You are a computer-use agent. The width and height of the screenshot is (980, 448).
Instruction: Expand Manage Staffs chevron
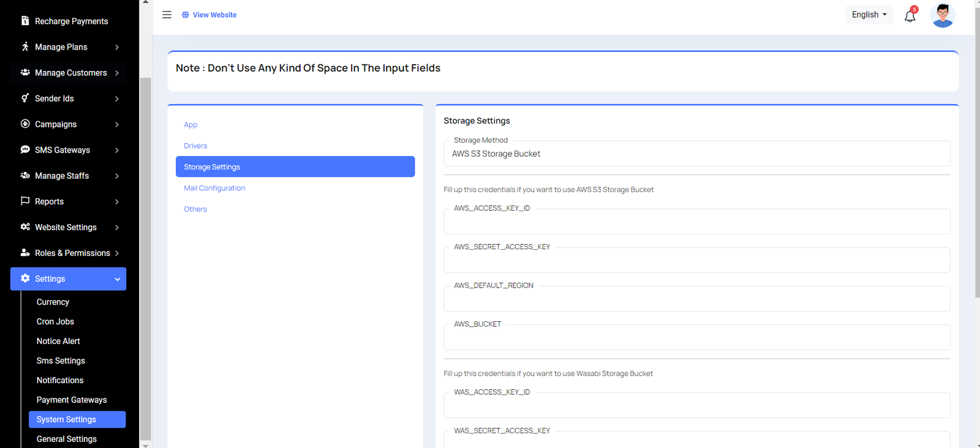pyautogui.click(x=117, y=176)
